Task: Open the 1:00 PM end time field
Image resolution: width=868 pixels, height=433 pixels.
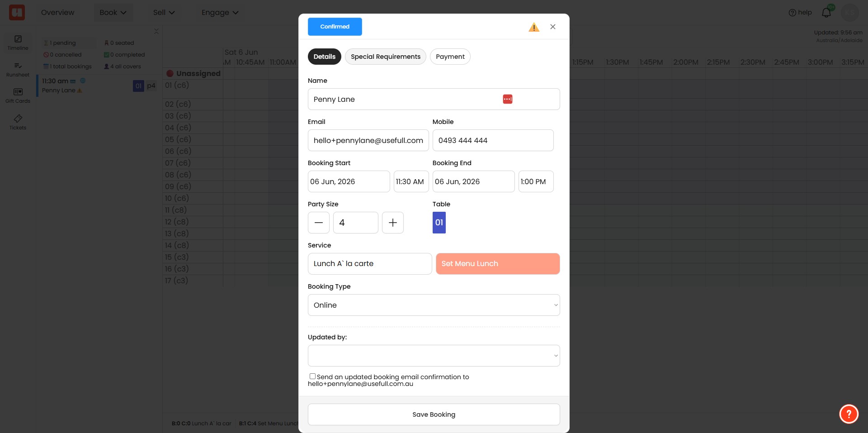Action: click(x=536, y=181)
